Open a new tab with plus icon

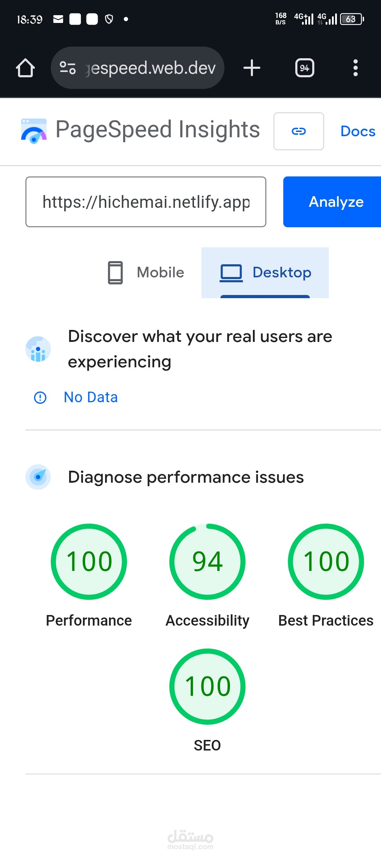pyautogui.click(x=252, y=68)
